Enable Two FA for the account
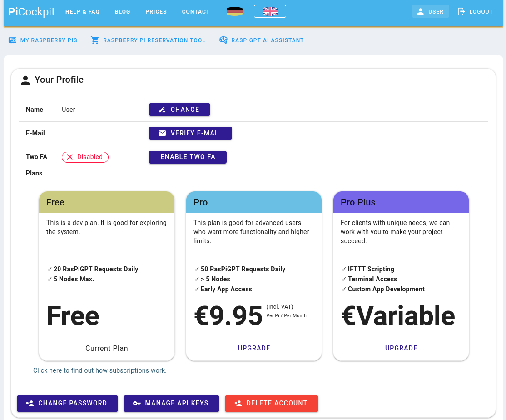The height and width of the screenshot is (420, 506). [x=188, y=157]
